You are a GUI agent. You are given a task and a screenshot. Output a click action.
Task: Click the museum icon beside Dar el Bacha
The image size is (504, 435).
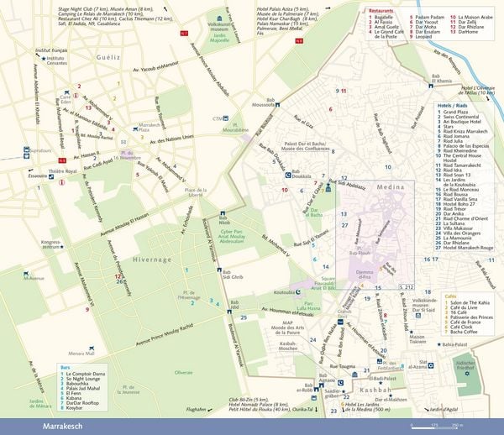coord(328,189)
